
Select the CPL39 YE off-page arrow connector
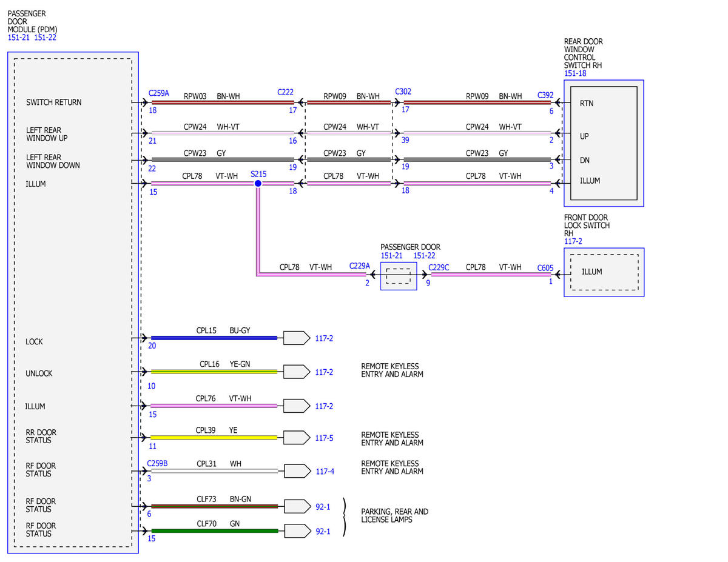[296, 437]
